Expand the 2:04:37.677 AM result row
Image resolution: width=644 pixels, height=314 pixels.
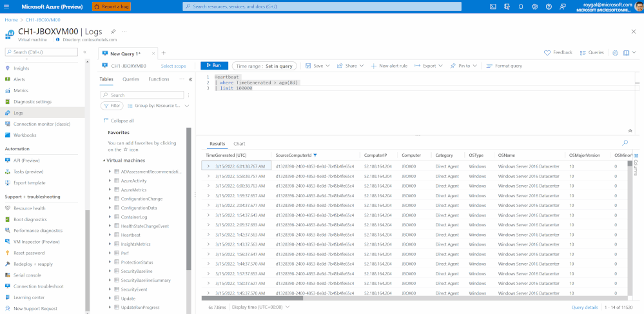click(x=209, y=206)
